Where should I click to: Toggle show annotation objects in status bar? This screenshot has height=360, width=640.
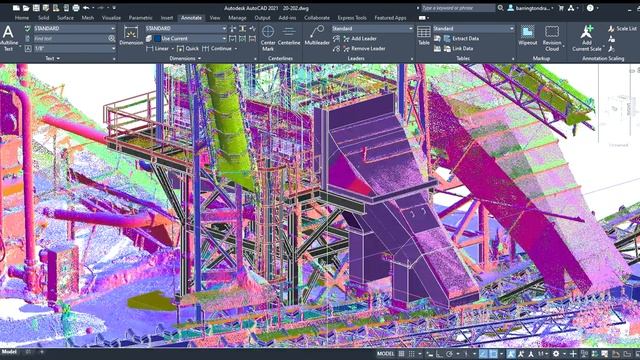point(510,354)
